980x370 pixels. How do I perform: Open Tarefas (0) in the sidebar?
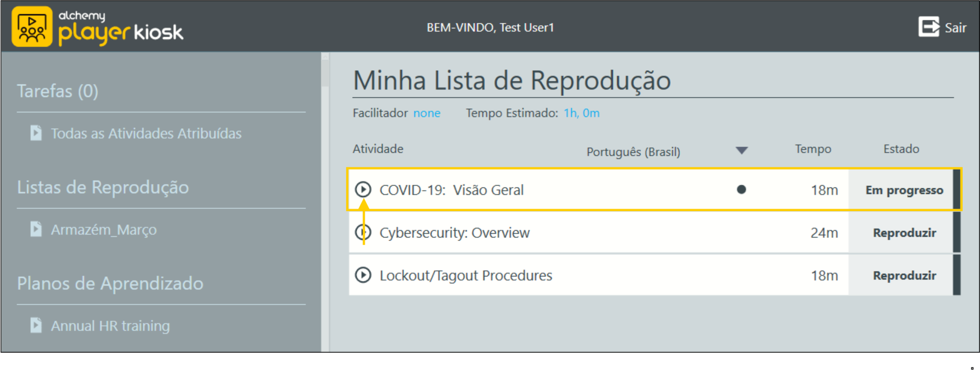(x=58, y=91)
